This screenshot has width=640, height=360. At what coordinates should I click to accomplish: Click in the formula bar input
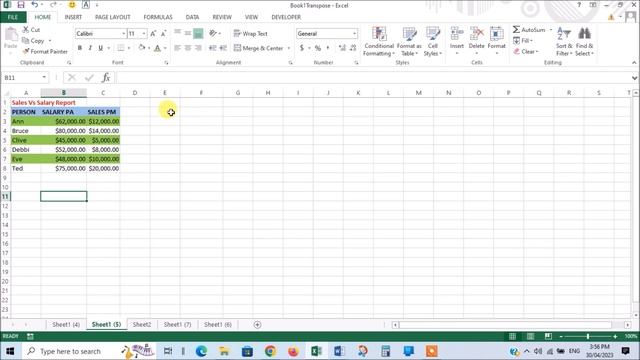click(x=372, y=77)
